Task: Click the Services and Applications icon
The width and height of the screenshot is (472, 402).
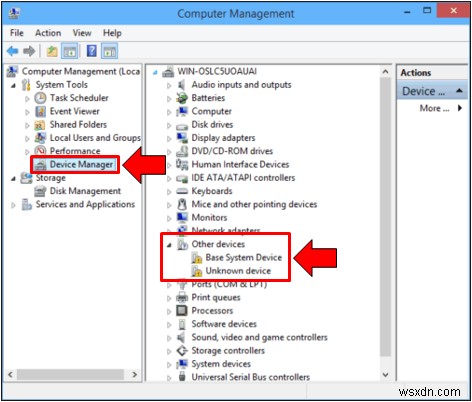Action: tap(27, 204)
